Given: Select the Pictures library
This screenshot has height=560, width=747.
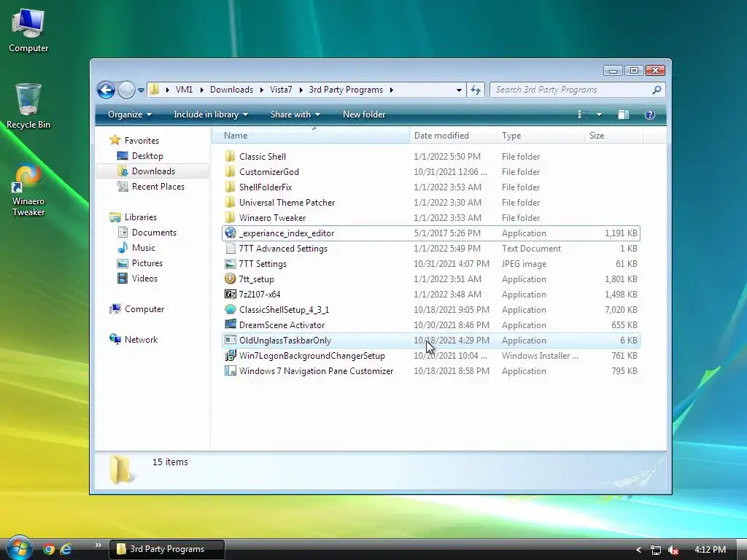Looking at the screenshot, I should [140, 262].
